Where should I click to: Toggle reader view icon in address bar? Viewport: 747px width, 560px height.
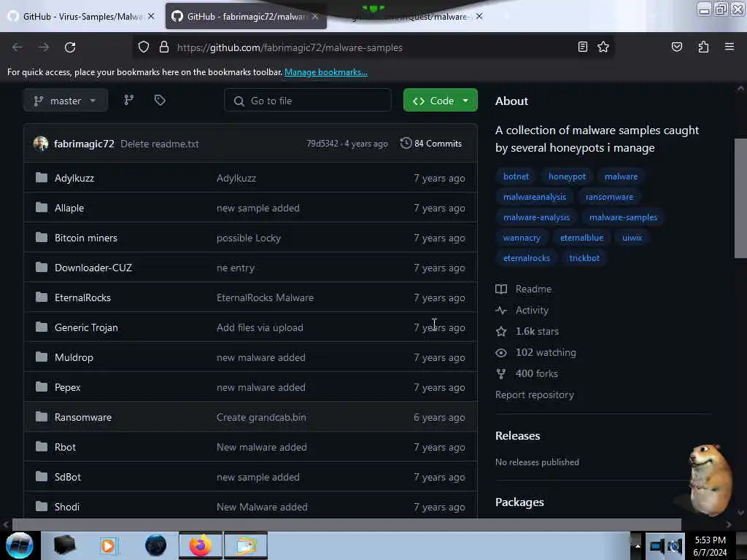coord(582,47)
